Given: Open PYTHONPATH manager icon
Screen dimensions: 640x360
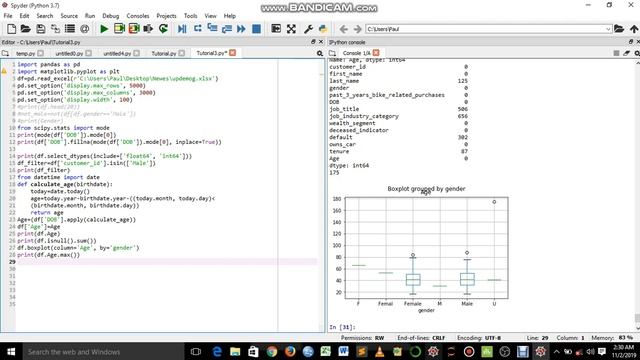Looking at the screenshot, I should [323, 29].
